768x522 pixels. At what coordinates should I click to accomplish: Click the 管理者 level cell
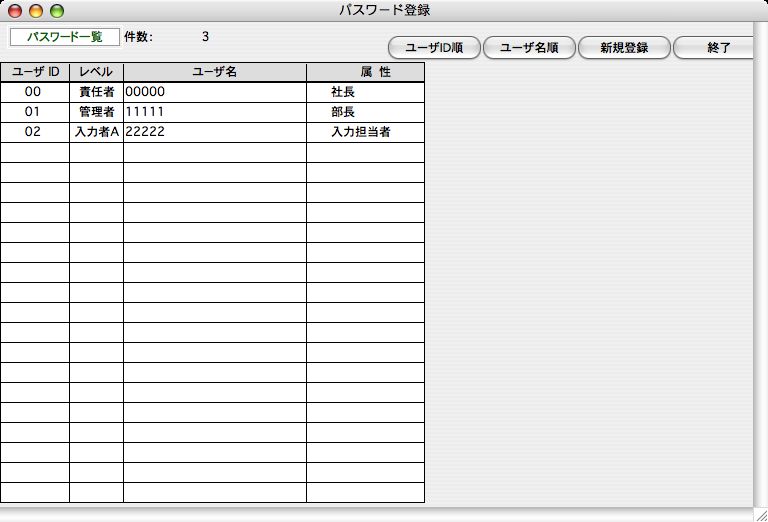[96, 112]
